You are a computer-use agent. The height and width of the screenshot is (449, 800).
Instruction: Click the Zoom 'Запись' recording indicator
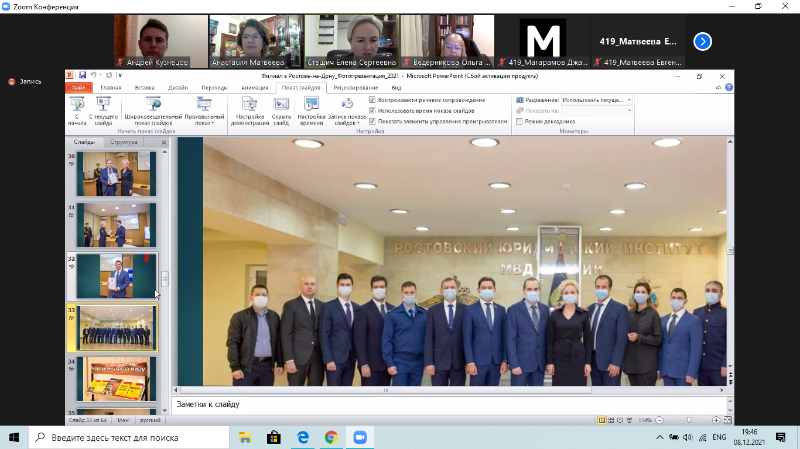[25, 82]
